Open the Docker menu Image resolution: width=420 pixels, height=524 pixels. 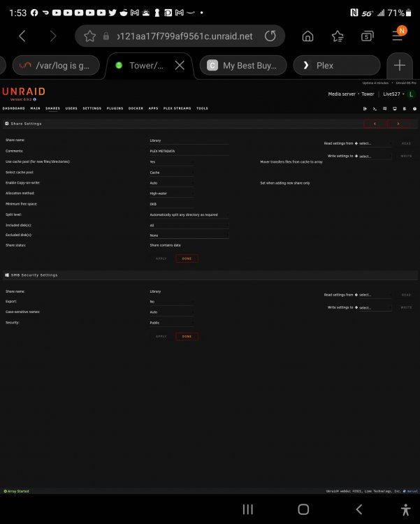[x=136, y=108]
